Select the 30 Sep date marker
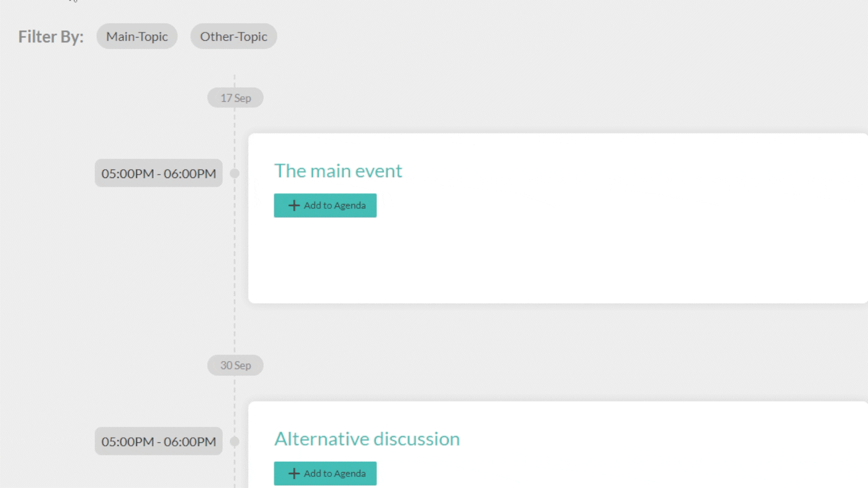 pos(235,365)
